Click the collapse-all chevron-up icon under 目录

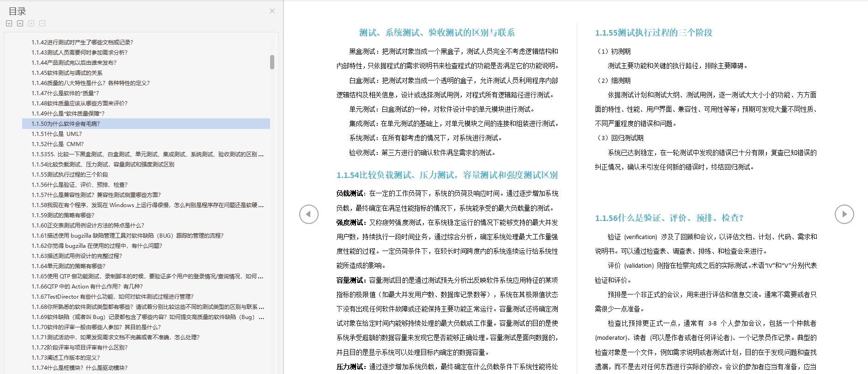pyautogui.click(x=20, y=23)
